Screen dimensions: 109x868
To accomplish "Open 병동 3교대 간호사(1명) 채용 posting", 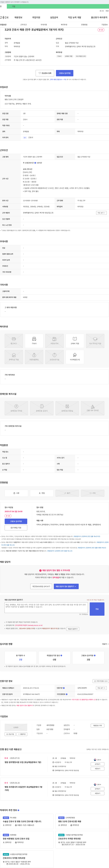I will pos(70,822).
